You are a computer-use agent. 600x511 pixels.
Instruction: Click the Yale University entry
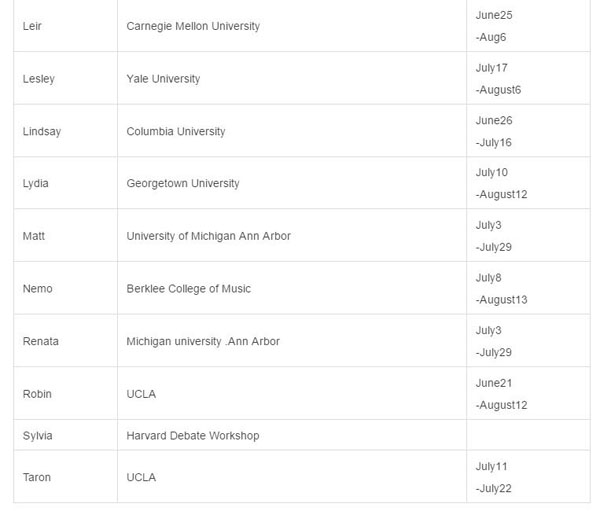163,79
